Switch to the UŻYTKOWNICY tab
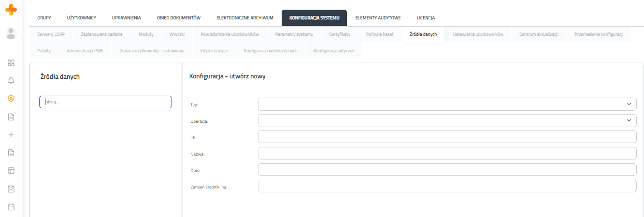 pos(82,18)
